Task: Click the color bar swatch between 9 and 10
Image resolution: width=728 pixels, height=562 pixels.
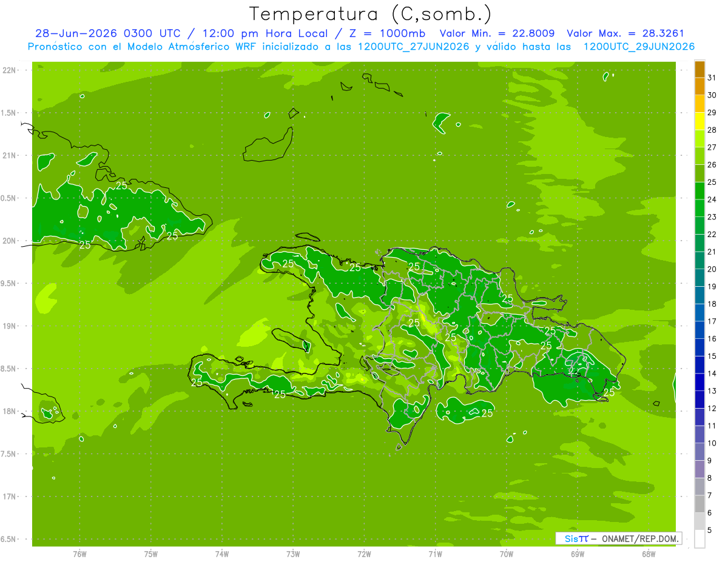Action: click(699, 452)
